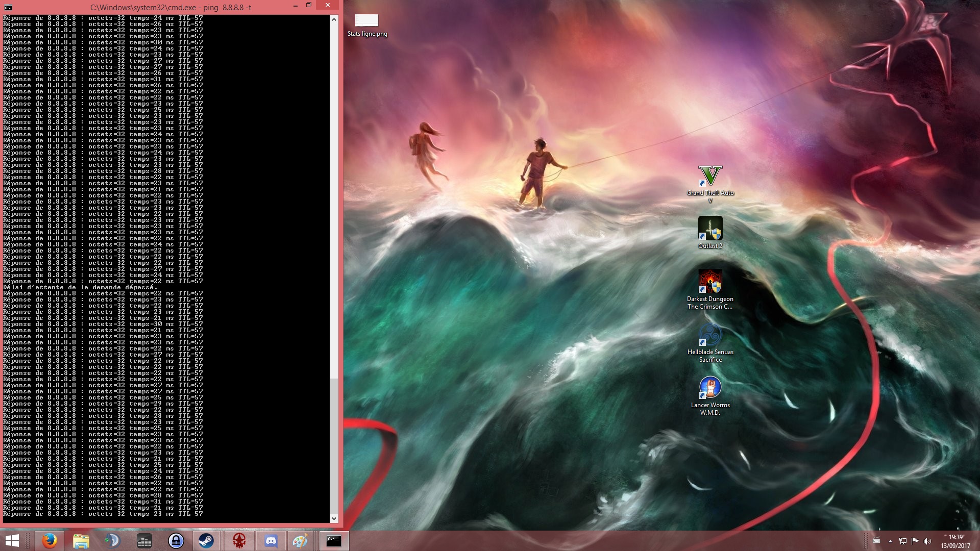
Task: Launch TeamSpeak from the taskbar
Action: click(x=112, y=541)
